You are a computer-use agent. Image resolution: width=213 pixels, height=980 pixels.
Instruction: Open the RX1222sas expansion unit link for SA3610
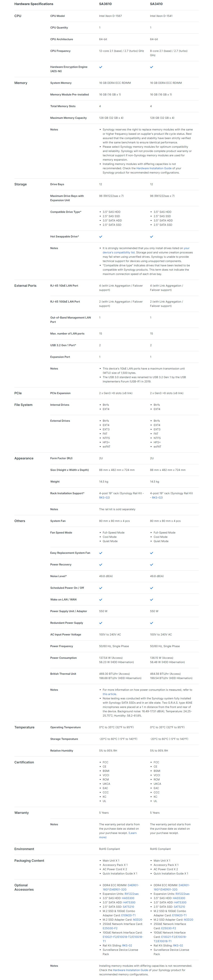[131, 894]
